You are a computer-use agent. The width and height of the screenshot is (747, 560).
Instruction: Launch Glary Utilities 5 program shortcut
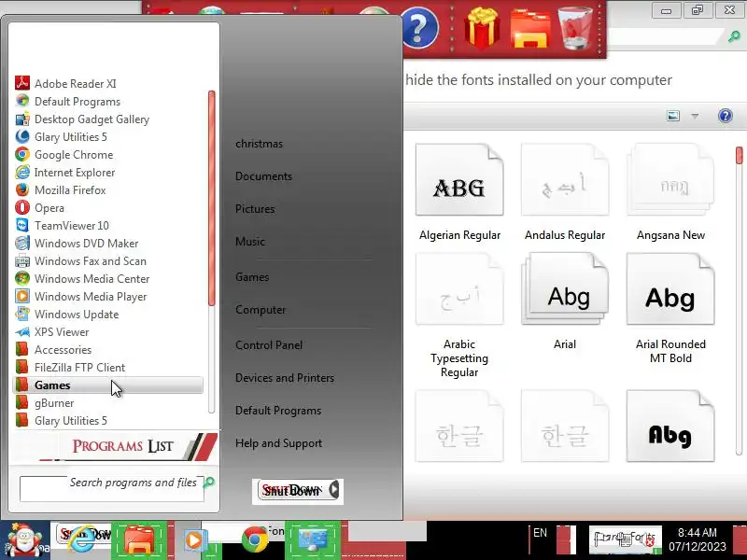[61, 137]
